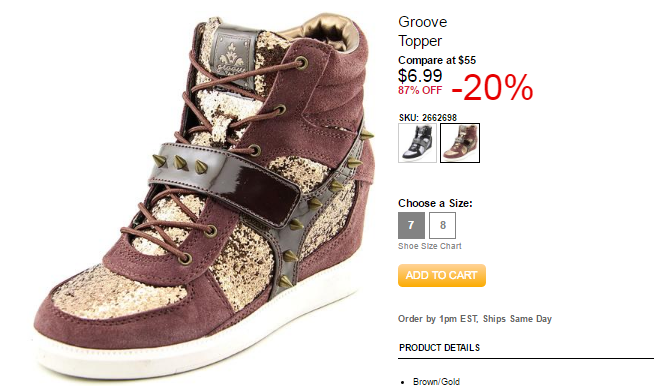Viewport: 654px width, 387px height.
Task: Click the same-day shipping notice text
Action: 475,319
